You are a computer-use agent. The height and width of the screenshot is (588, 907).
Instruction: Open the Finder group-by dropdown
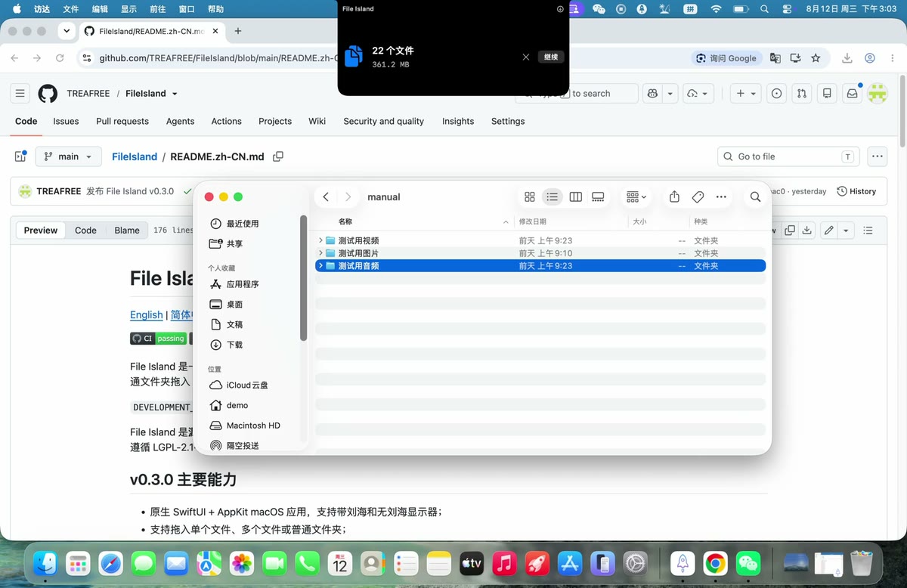tap(636, 197)
